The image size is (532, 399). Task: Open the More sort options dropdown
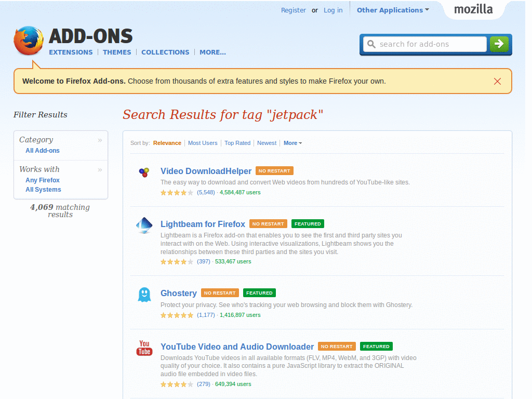pyautogui.click(x=292, y=143)
